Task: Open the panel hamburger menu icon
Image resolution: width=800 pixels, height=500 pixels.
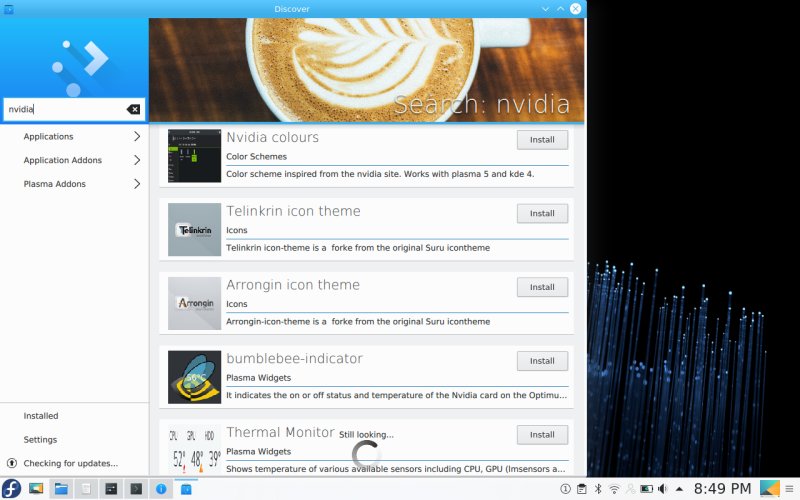Action: pyautogui.click(x=789, y=489)
